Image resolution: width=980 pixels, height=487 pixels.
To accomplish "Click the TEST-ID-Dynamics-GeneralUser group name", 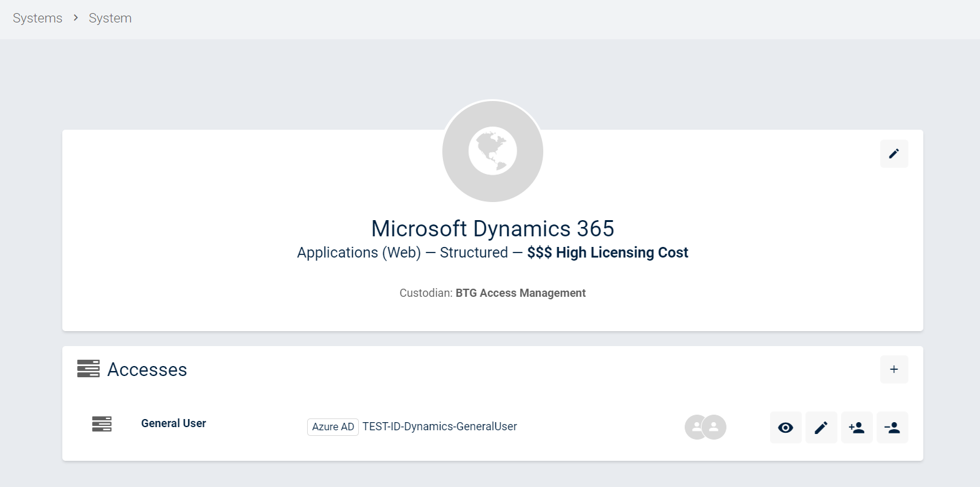I will pos(439,427).
